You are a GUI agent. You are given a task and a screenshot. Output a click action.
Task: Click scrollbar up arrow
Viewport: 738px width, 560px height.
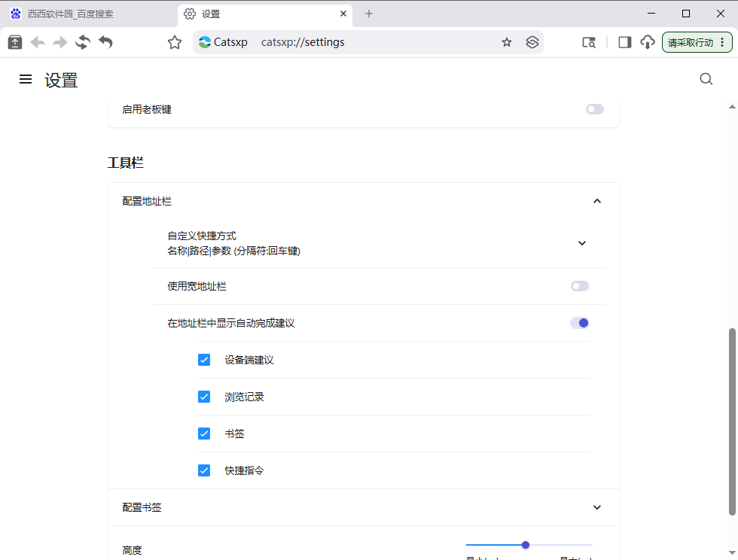(x=732, y=107)
